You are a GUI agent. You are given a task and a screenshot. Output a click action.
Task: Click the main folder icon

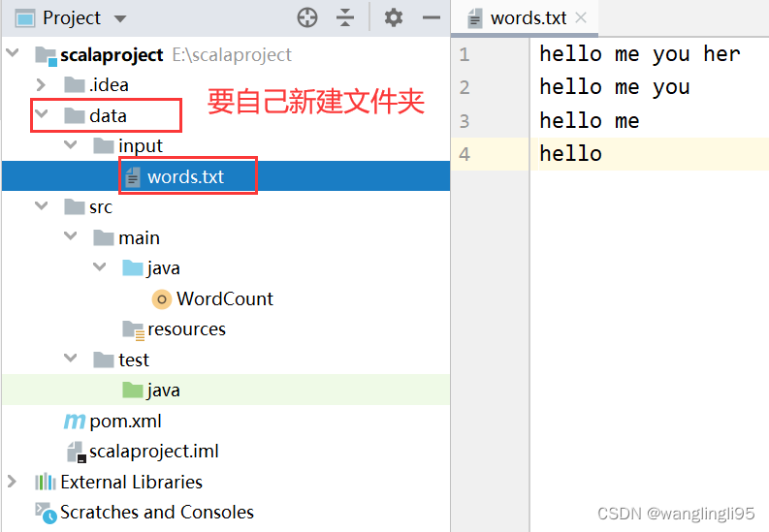click(104, 237)
